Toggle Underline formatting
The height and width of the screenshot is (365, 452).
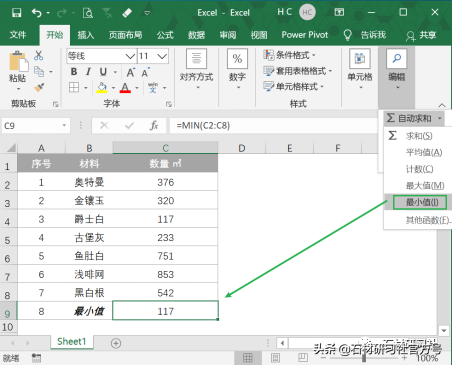(103, 72)
